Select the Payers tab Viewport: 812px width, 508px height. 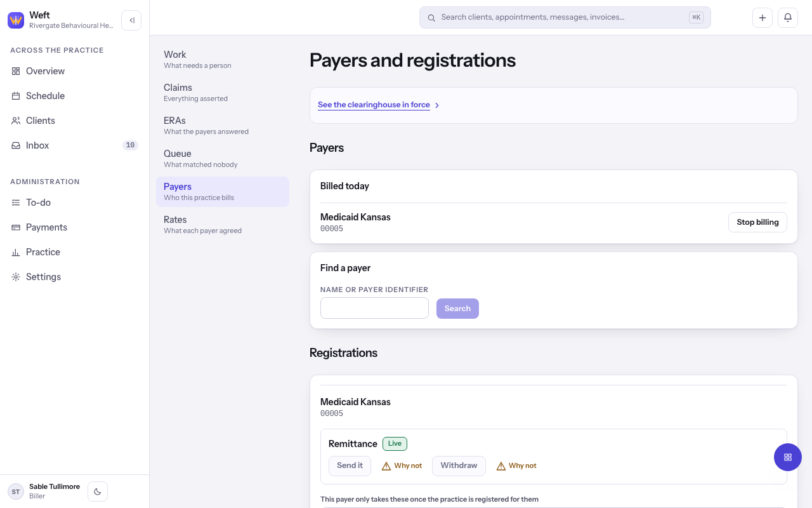coord(223,192)
